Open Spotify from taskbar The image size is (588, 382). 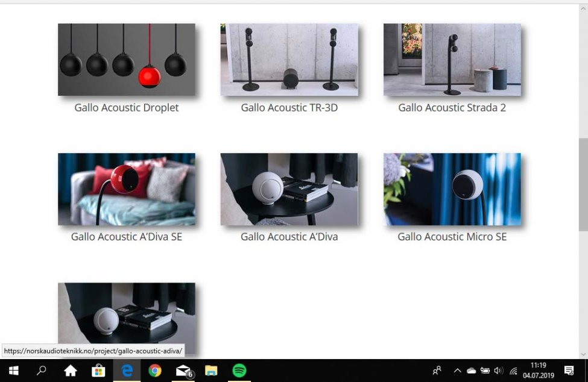pos(239,371)
